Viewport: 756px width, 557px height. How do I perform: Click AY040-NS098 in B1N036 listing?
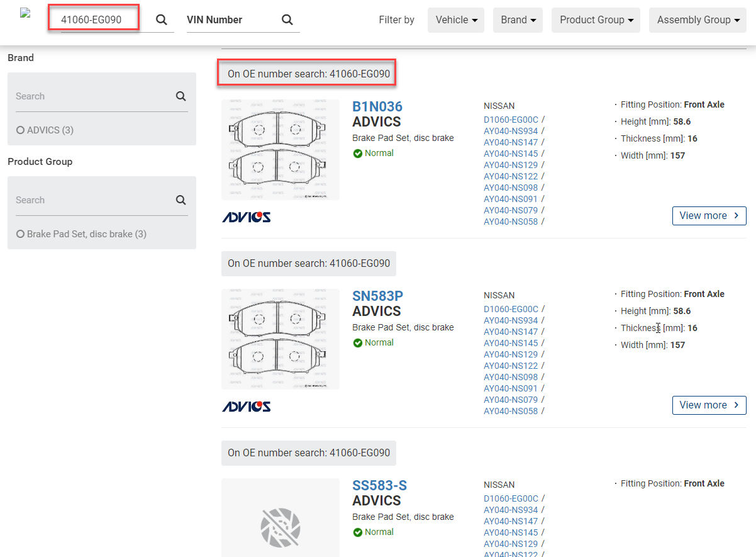click(511, 188)
